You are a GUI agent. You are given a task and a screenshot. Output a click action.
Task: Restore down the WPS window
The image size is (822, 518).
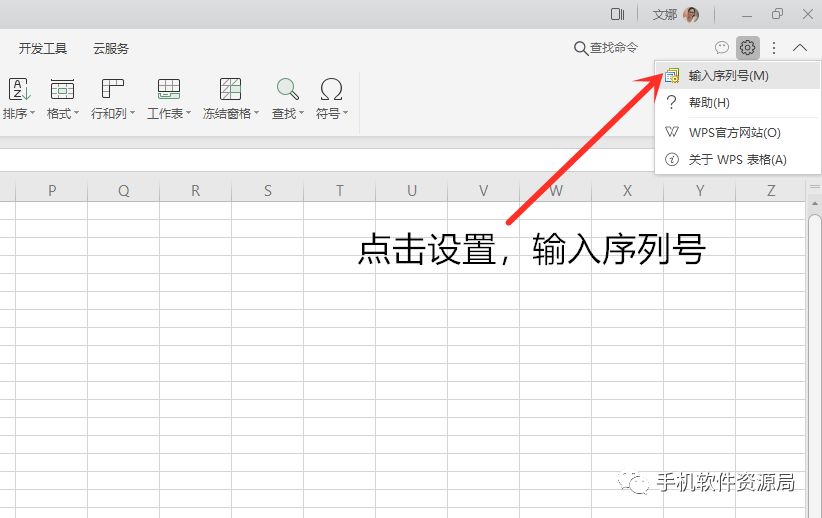[777, 14]
